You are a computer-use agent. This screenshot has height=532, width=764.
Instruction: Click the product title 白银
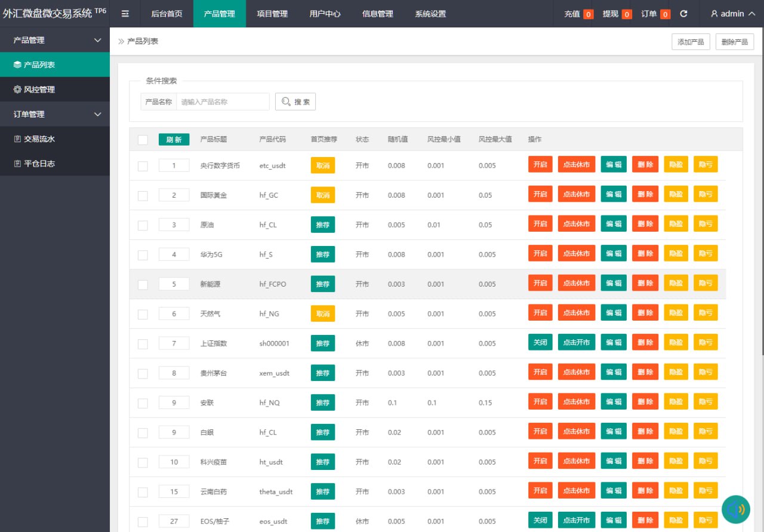click(x=207, y=432)
